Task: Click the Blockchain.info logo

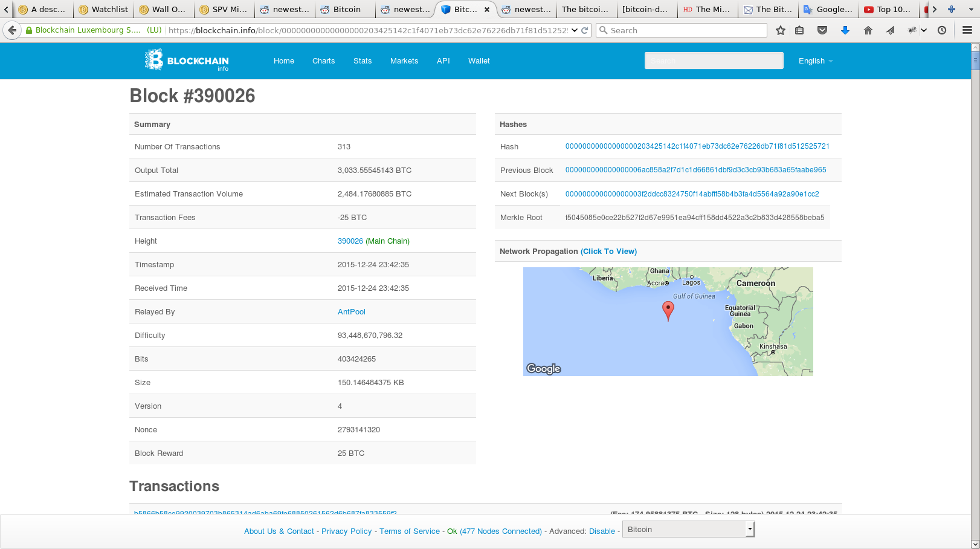Action: [187, 60]
